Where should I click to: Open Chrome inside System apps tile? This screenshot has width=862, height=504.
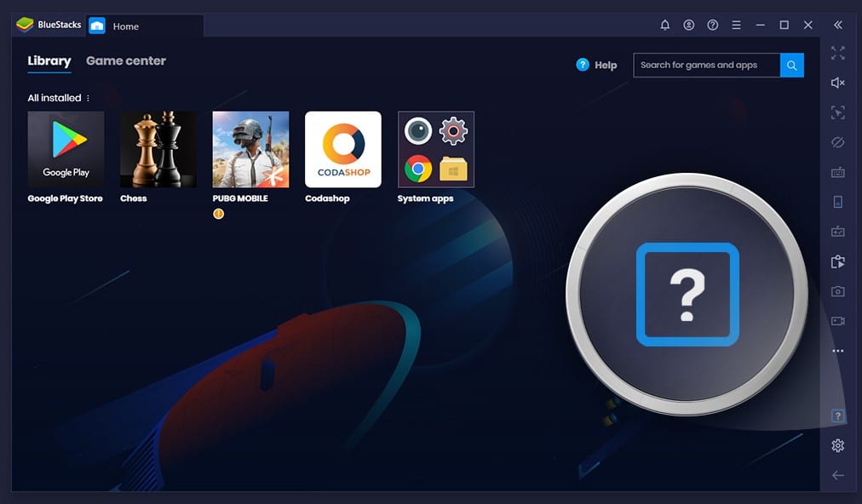tap(418, 169)
